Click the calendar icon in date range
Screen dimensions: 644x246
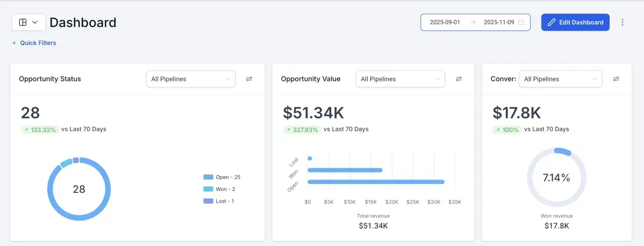pyautogui.click(x=521, y=23)
